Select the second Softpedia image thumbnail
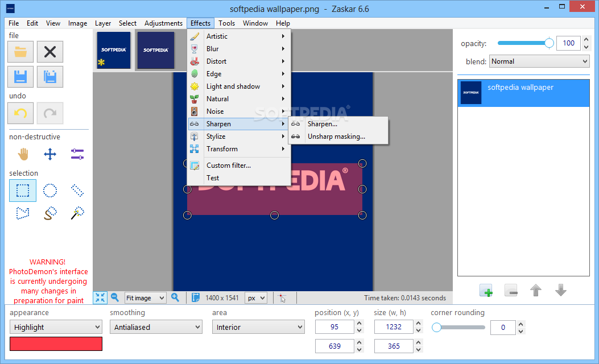This screenshot has height=364, width=599. pos(155,50)
